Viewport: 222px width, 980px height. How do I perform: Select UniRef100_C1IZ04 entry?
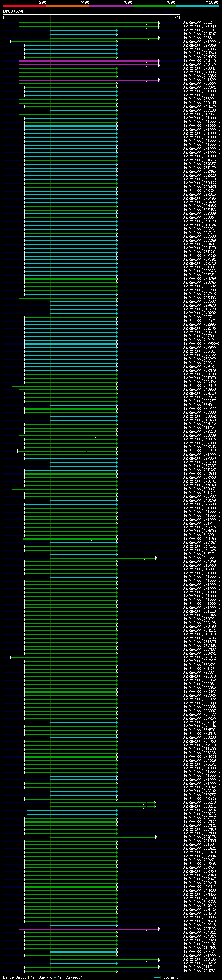click(199, 428)
